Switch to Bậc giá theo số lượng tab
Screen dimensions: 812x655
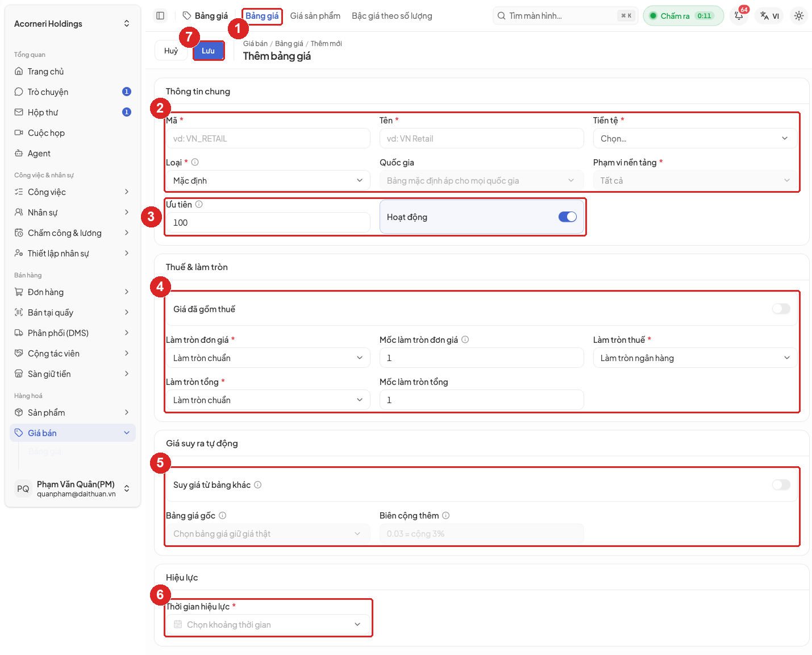pyautogui.click(x=392, y=16)
